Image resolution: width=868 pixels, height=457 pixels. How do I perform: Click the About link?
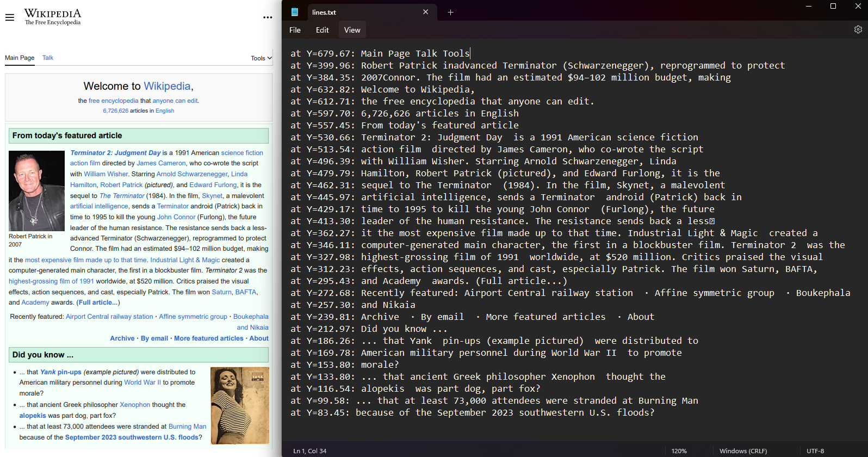[x=259, y=338]
